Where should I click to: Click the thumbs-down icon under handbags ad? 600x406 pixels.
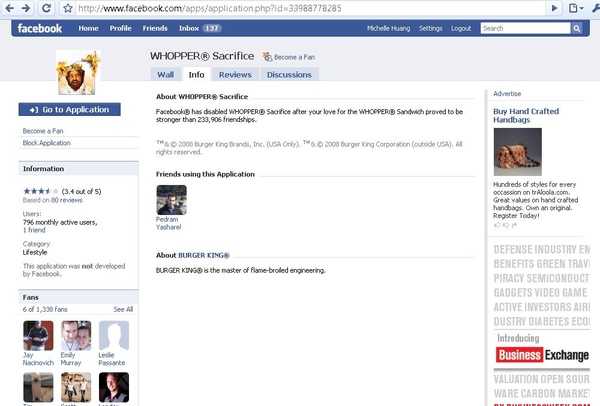pos(506,225)
